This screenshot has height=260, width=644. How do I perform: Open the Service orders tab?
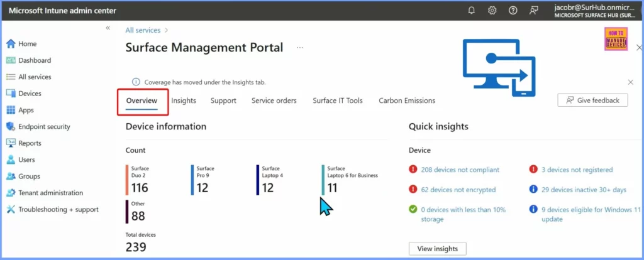[274, 100]
